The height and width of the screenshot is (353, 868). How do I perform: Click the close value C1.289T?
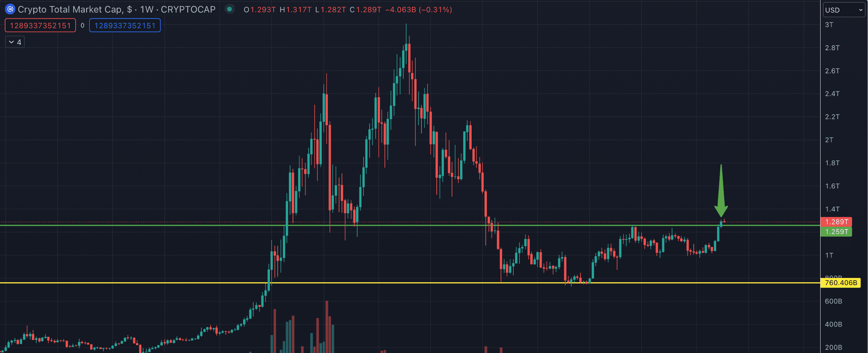[x=366, y=10]
